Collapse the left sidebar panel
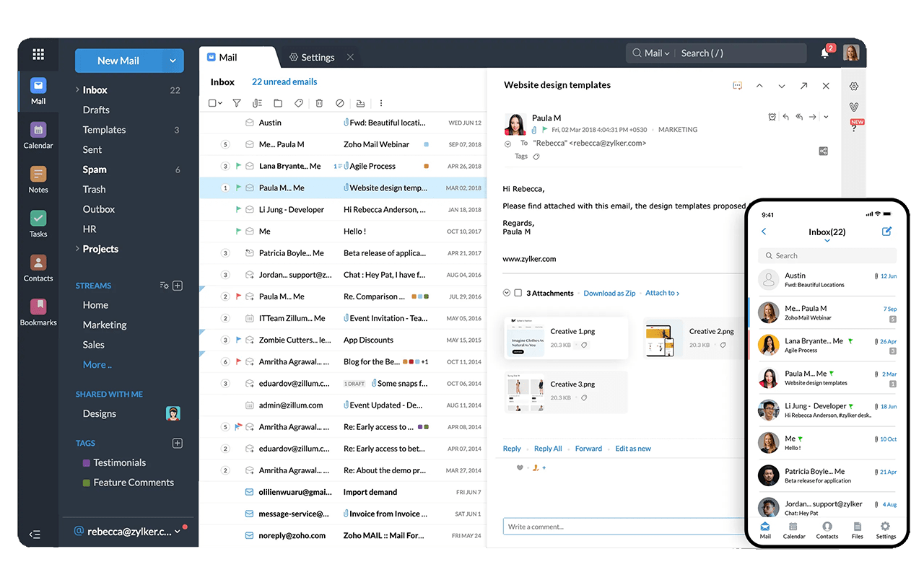This screenshot has height=585, width=924. tap(35, 535)
